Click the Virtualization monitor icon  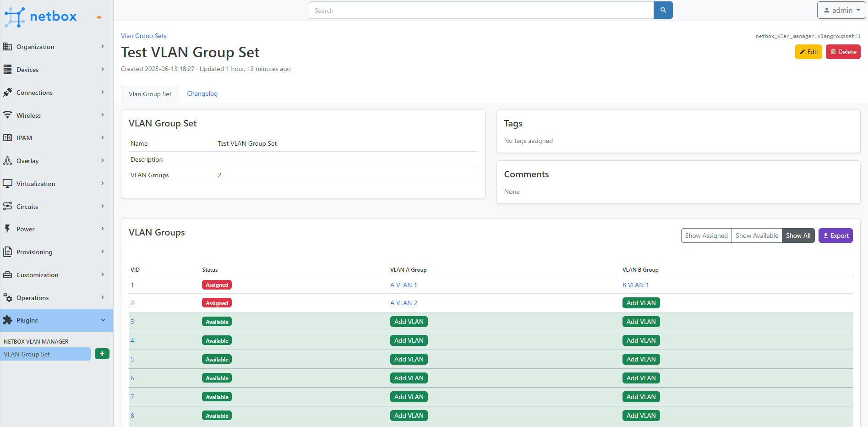(7, 184)
